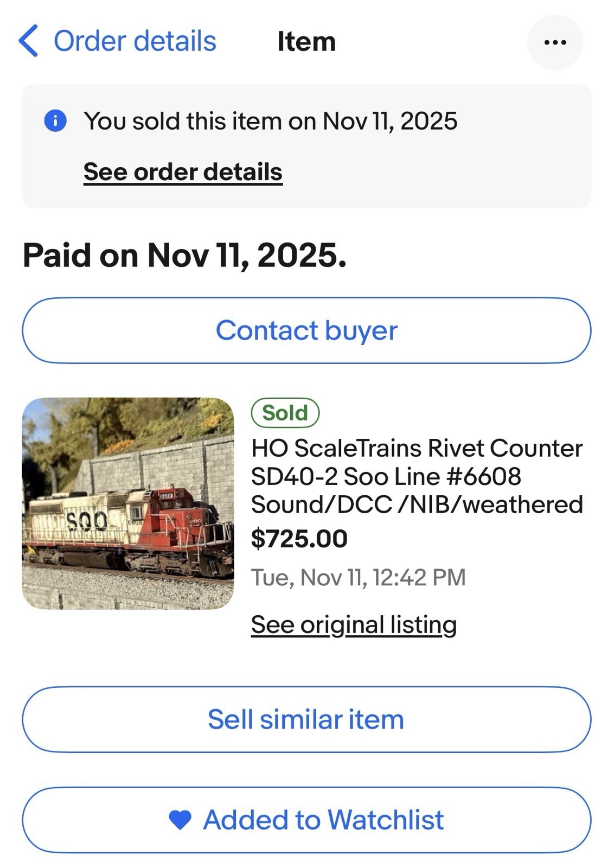Tap the Item page heading
Image resolution: width=614 pixels, height=868 pixels.
(306, 42)
